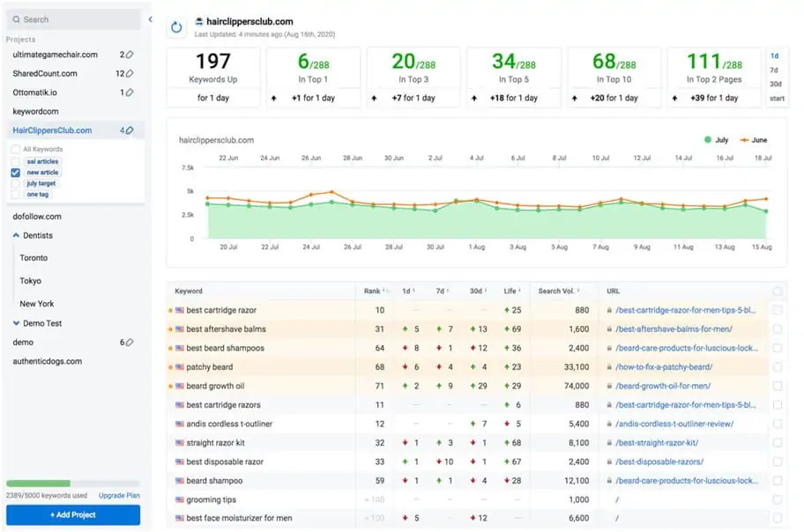The image size is (804, 532).
Task: Open the Upgrade Plan link
Action: [x=119, y=496]
